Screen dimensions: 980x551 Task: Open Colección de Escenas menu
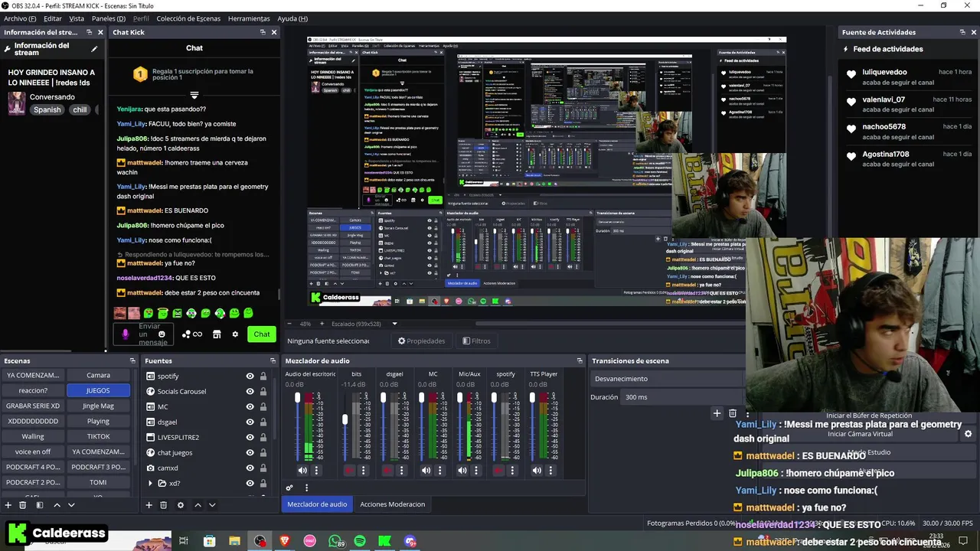coord(188,18)
